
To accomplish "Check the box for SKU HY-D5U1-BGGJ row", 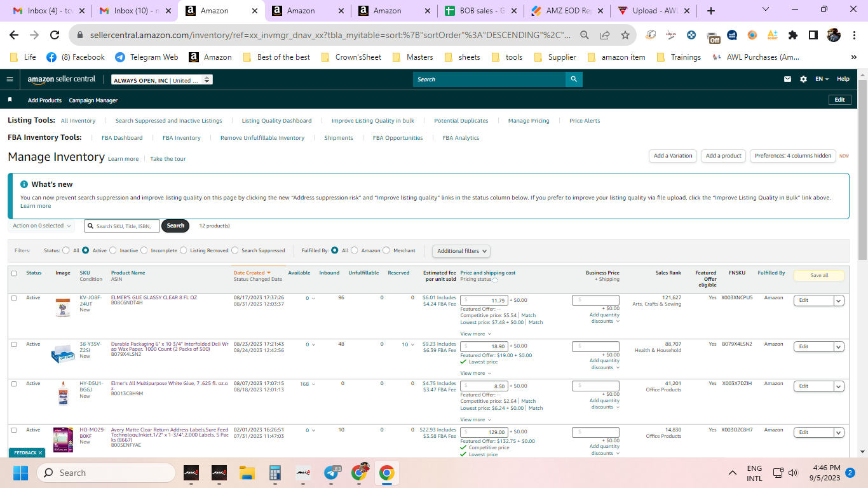I will pos(14,384).
